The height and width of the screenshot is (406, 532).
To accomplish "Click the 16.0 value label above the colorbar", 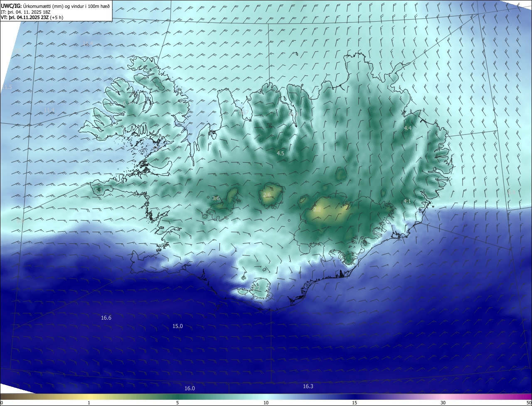I will tap(190, 388).
